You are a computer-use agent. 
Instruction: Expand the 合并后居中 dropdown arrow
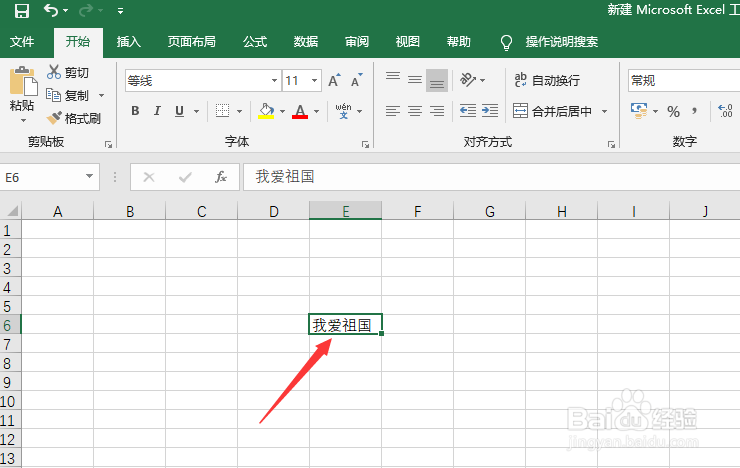pyautogui.click(x=604, y=112)
